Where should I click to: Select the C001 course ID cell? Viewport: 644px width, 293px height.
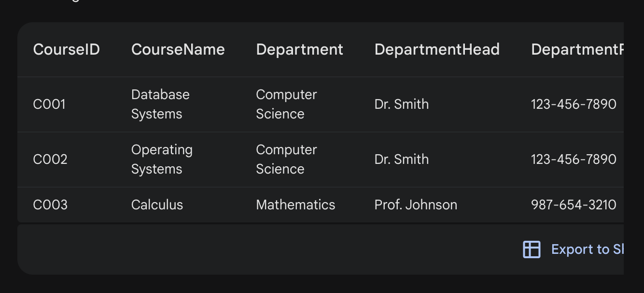[x=49, y=104]
